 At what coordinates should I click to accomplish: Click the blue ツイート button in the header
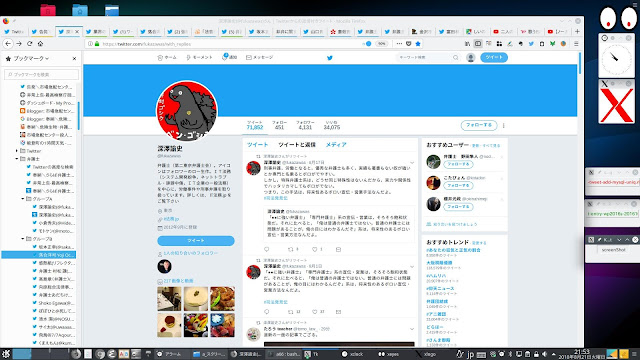coord(494,58)
